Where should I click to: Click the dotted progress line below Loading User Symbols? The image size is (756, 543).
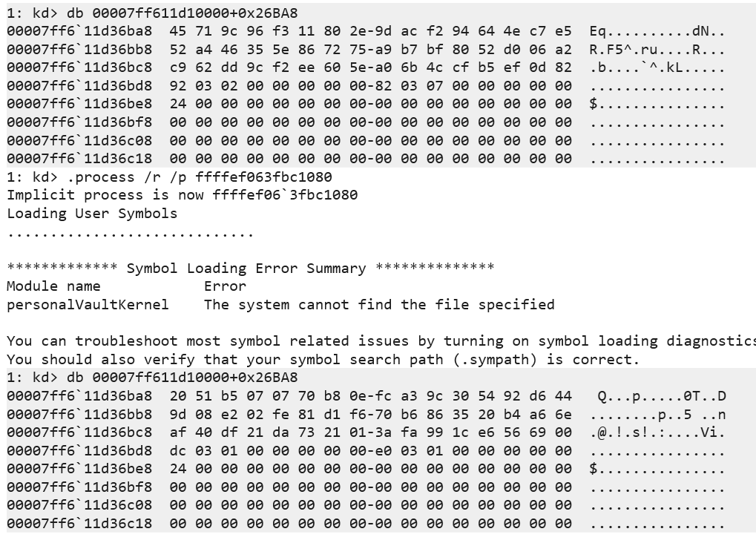130,232
